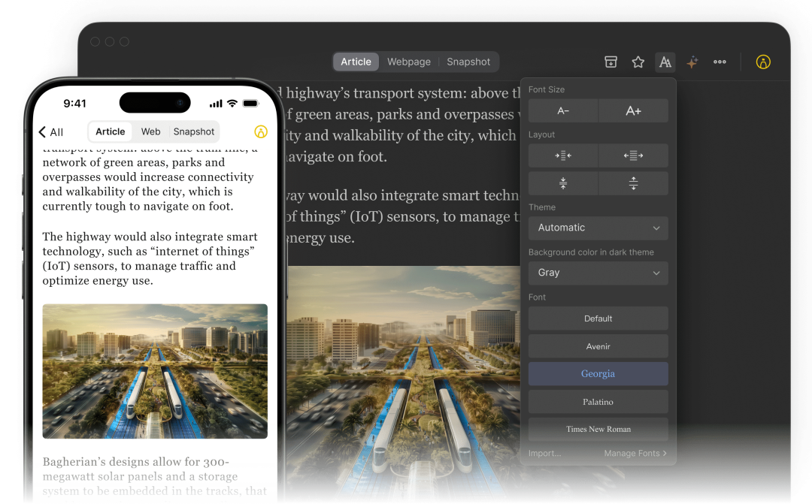
Task: Select the Avenir font option
Action: point(598,346)
